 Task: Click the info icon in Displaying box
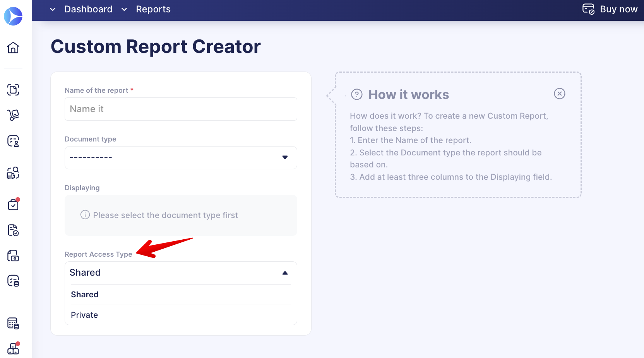point(85,215)
